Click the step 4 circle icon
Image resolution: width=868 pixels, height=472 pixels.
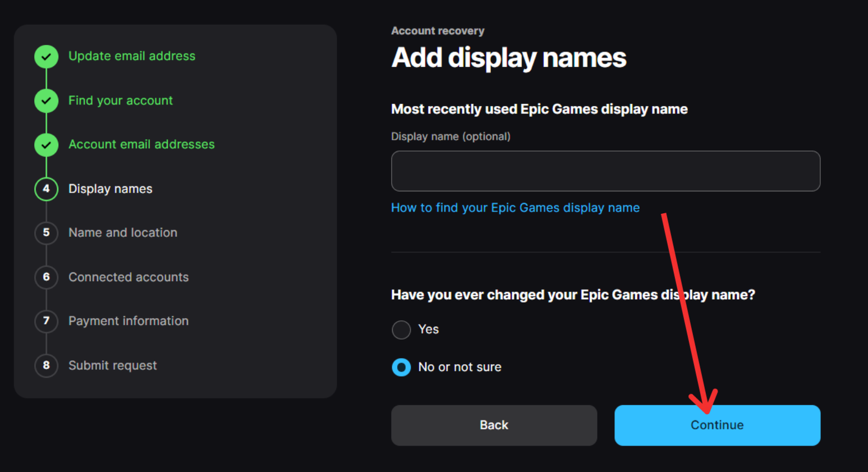coord(46,189)
